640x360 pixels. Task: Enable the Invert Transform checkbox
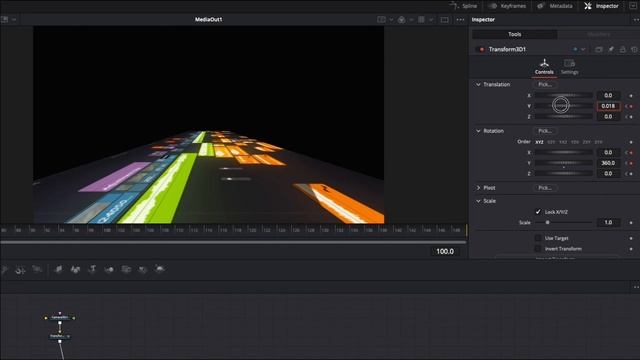tap(538, 249)
